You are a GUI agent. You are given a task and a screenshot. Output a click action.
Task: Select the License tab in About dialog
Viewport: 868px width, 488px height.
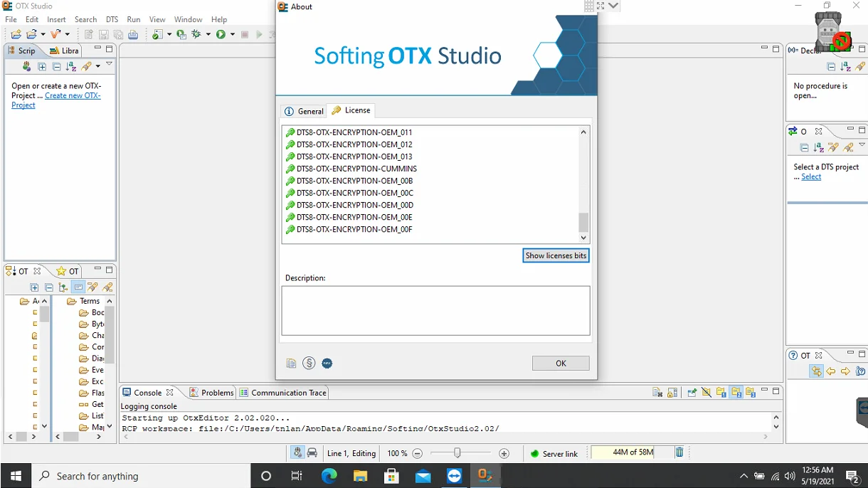(x=351, y=110)
